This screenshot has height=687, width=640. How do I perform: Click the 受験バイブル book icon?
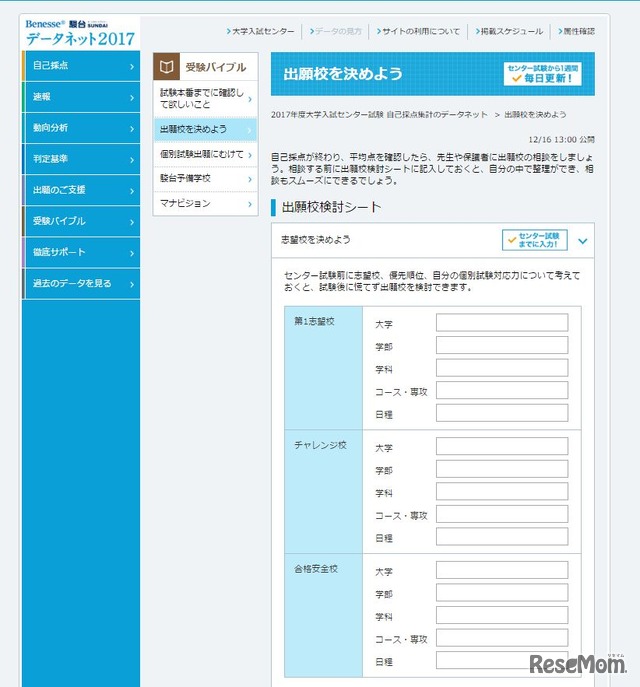click(166, 67)
